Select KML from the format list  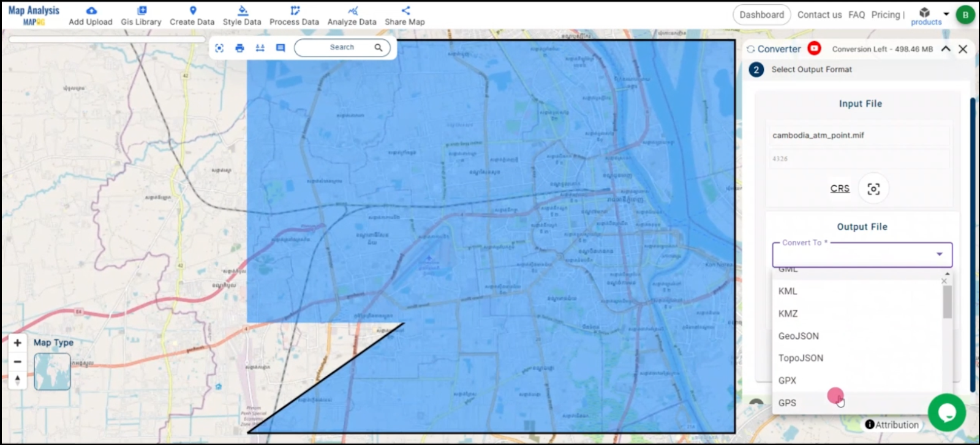(x=858, y=291)
